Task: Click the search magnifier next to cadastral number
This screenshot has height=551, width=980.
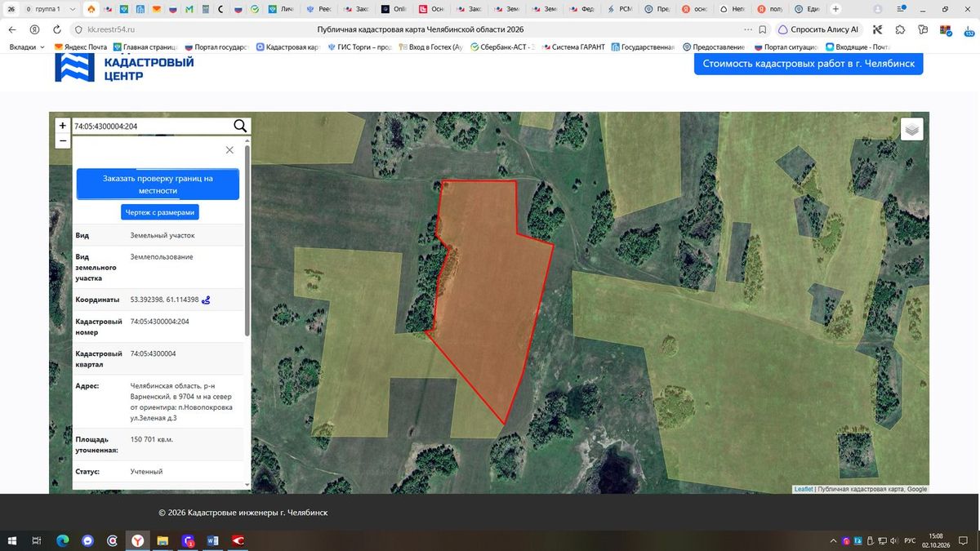Action: click(x=240, y=126)
